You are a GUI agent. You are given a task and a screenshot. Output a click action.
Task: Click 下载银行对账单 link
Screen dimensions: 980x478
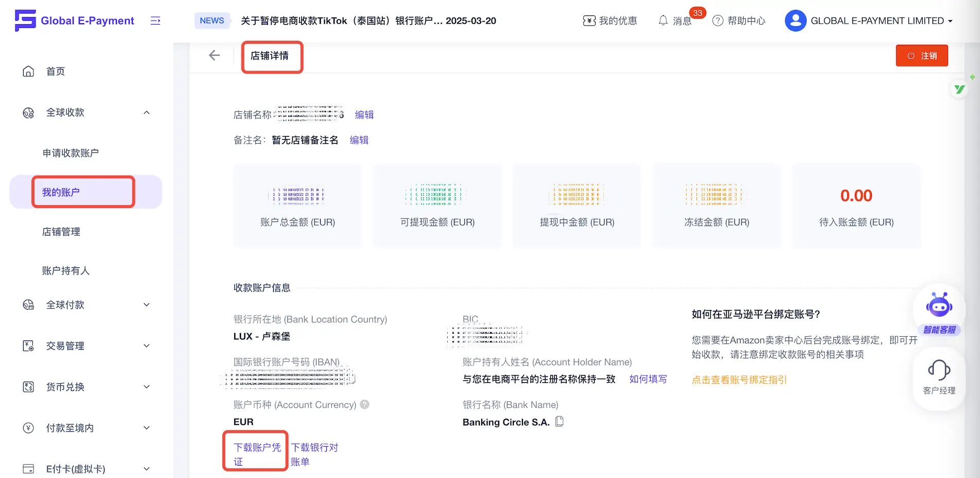tap(314, 454)
